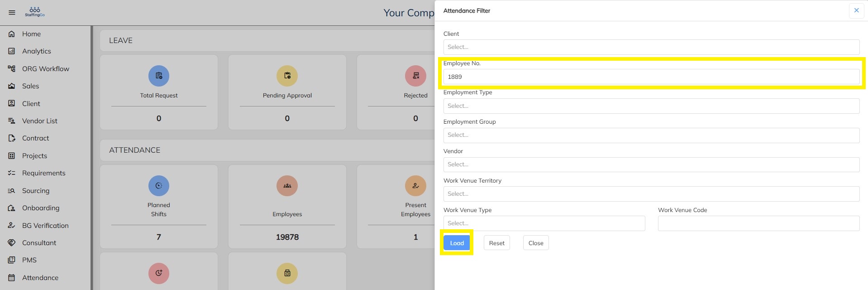Go to Attendance in the sidebar menu
Viewport: 868px width, 290px height.
(40, 278)
